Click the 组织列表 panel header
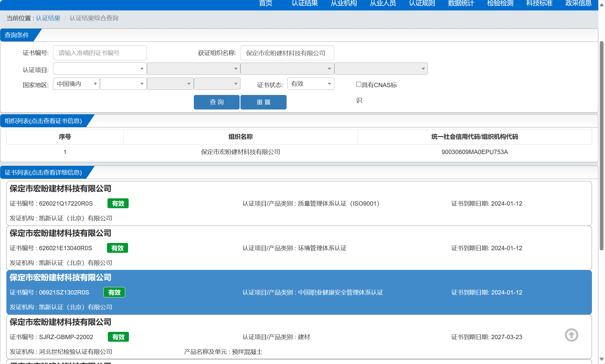This screenshot has height=364, width=605. click(43, 121)
